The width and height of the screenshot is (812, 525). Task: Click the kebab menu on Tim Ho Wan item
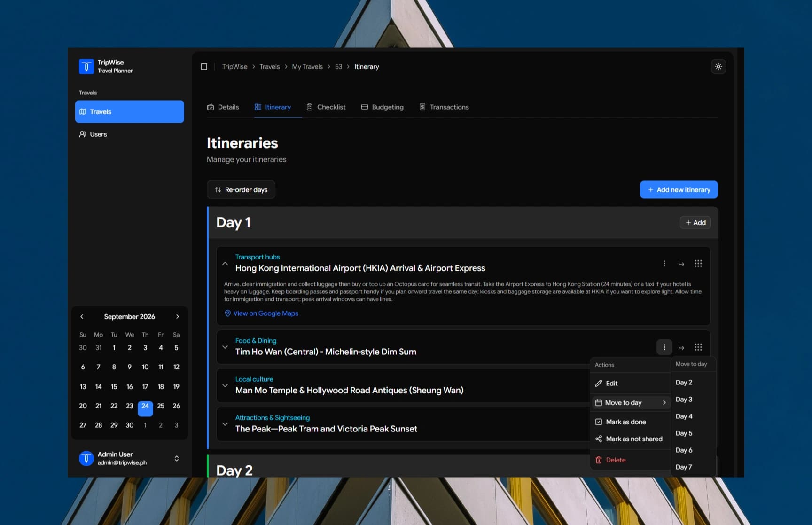point(664,347)
